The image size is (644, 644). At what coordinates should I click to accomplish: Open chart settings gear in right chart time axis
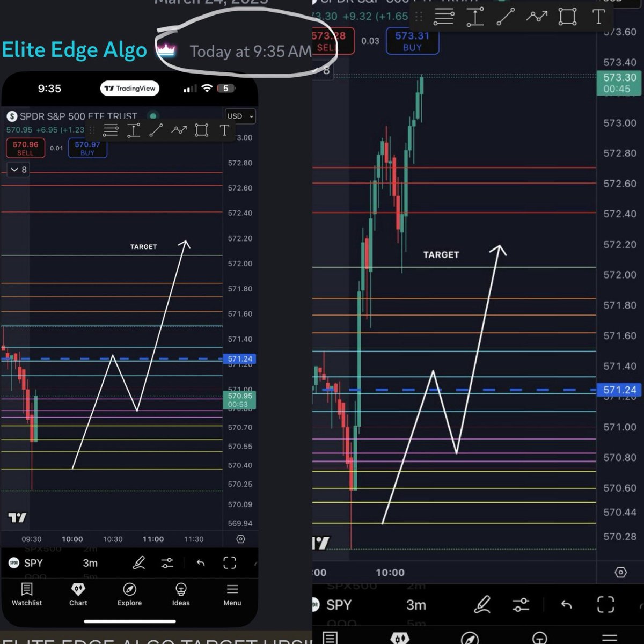[620, 573]
